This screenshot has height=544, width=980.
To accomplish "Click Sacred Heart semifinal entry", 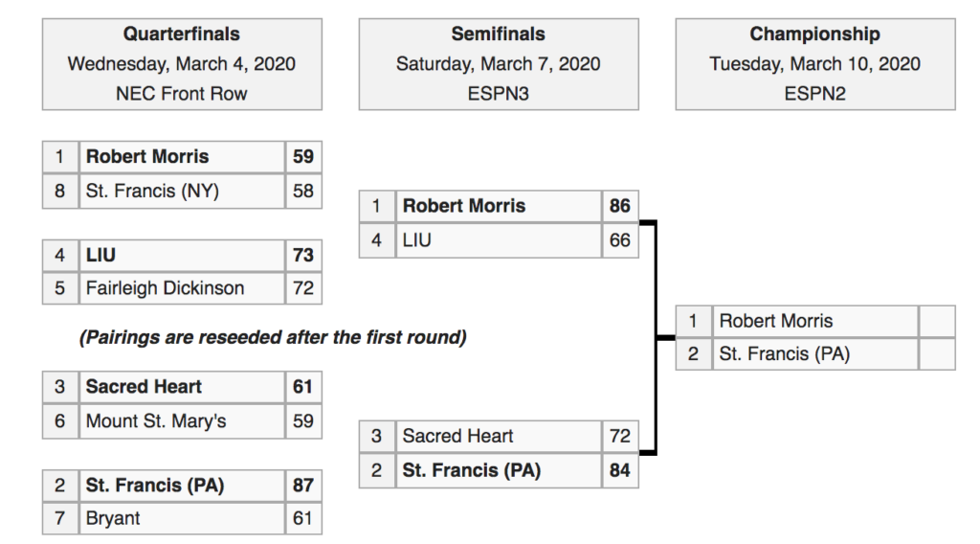I will pyautogui.click(x=498, y=436).
